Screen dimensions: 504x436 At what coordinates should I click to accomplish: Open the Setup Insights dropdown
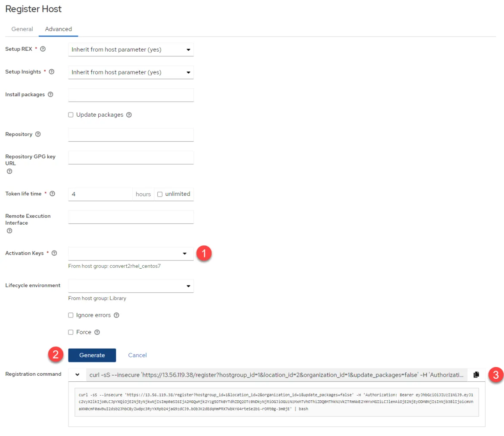tap(131, 72)
